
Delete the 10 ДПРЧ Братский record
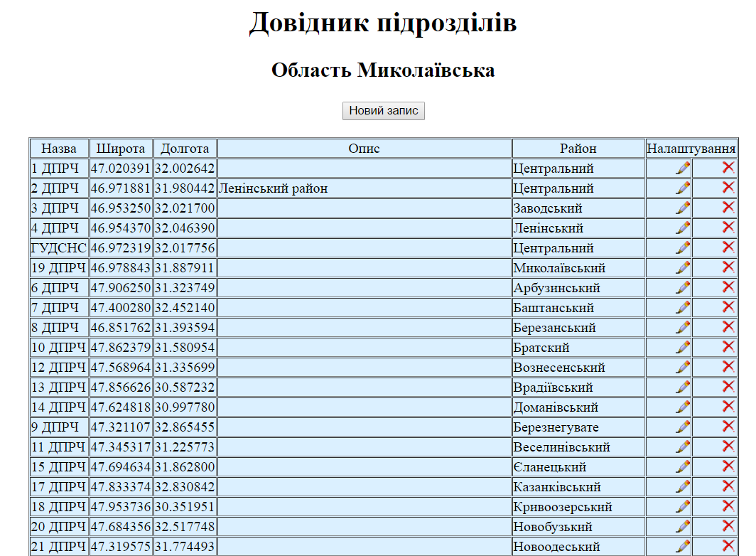click(x=728, y=346)
